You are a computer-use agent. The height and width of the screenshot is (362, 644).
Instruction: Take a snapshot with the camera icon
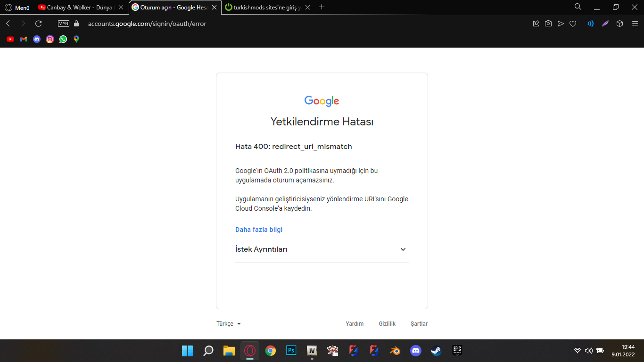click(x=548, y=24)
